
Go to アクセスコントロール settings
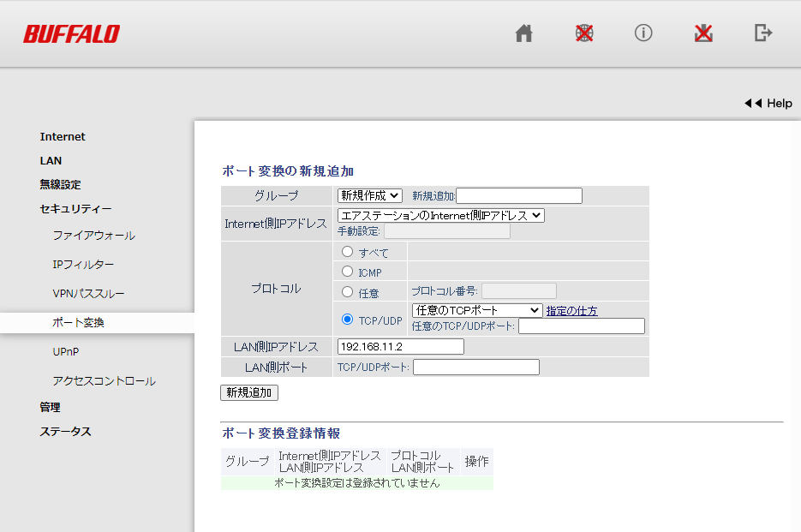click(x=105, y=380)
